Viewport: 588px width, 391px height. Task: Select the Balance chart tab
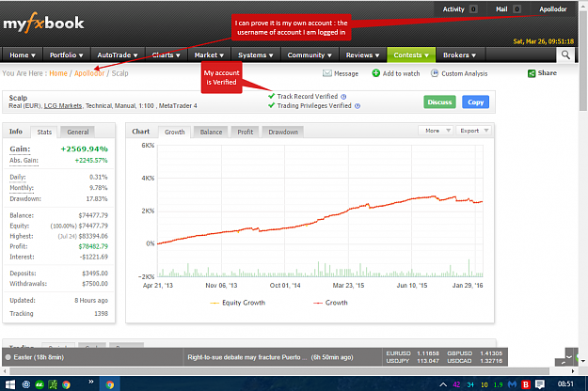point(211,132)
